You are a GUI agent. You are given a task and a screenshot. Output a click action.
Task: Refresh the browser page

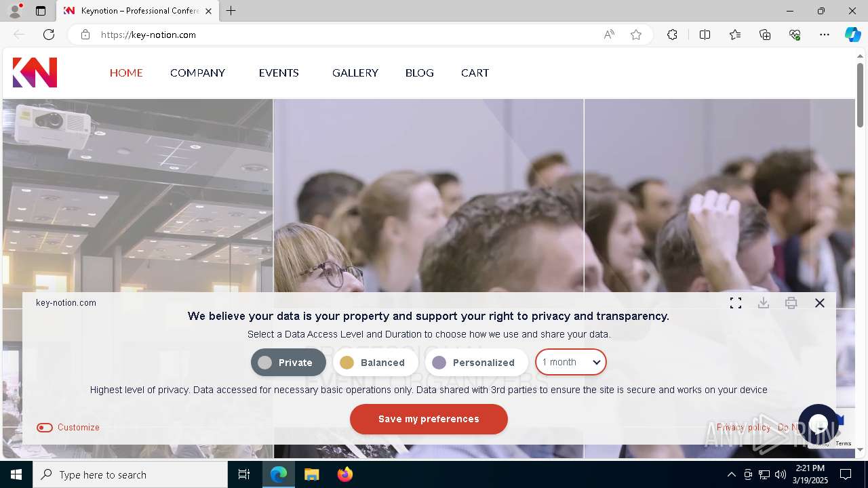(49, 35)
